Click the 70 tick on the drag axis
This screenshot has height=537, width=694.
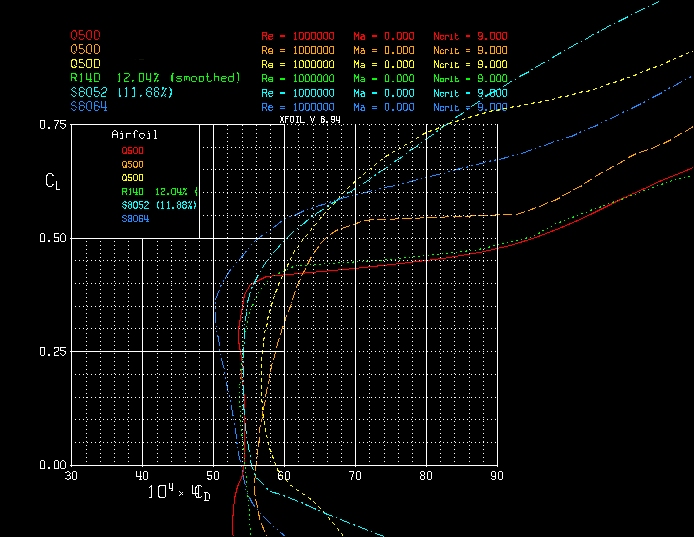coord(355,476)
